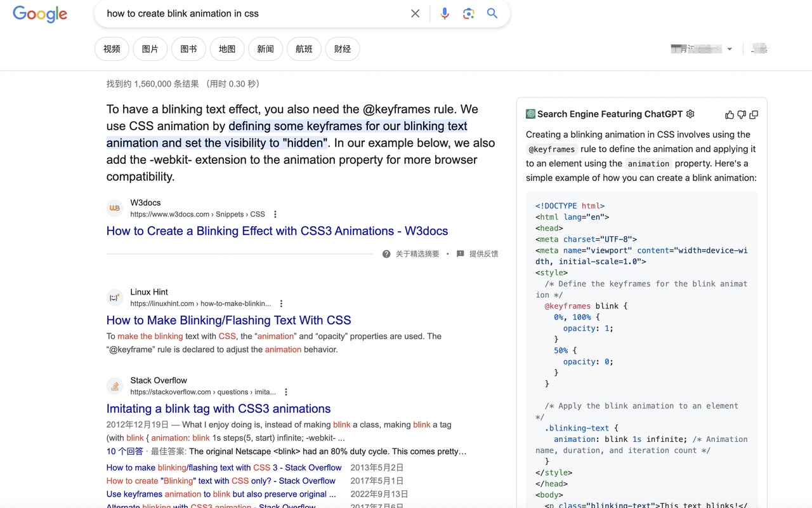Open more options for Linux Hint result
812x508 pixels.
pyautogui.click(x=281, y=304)
